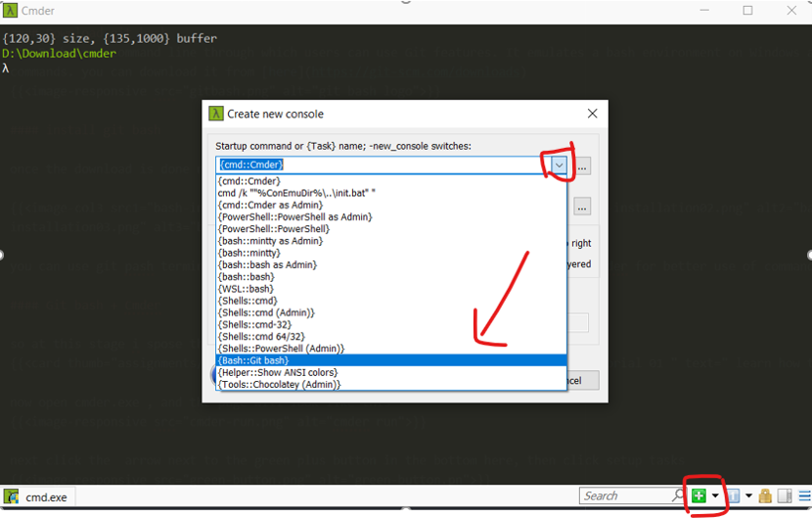Select {PowerShell::PowerShell as Admin} from the list
Screen dimensions: 812x518
click(x=391, y=216)
